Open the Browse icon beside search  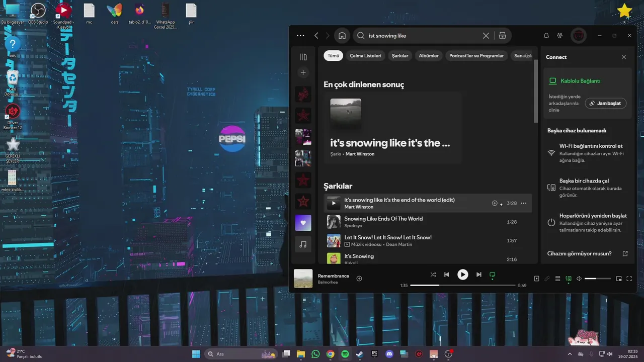[502, 36]
